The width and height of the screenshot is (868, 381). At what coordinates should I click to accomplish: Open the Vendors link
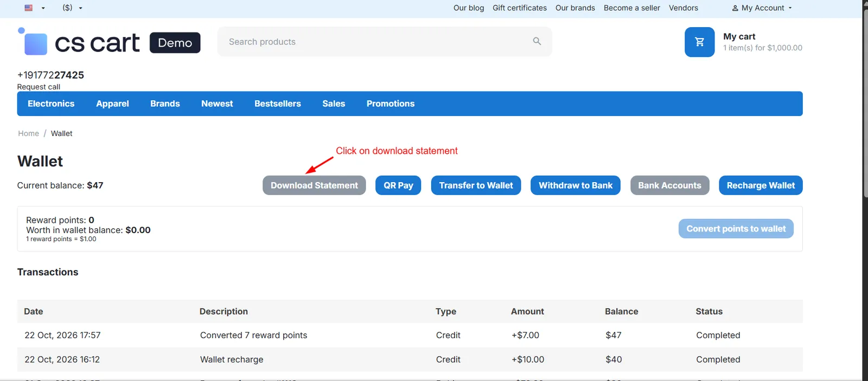pyautogui.click(x=684, y=8)
